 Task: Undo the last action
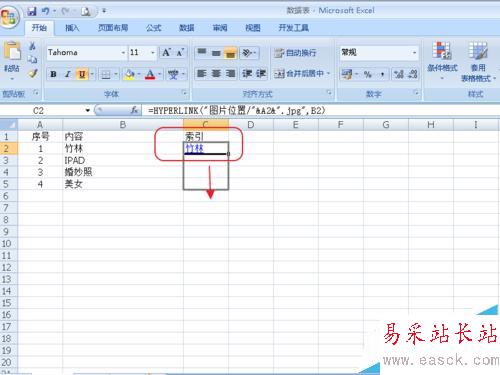click(x=45, y=11)
